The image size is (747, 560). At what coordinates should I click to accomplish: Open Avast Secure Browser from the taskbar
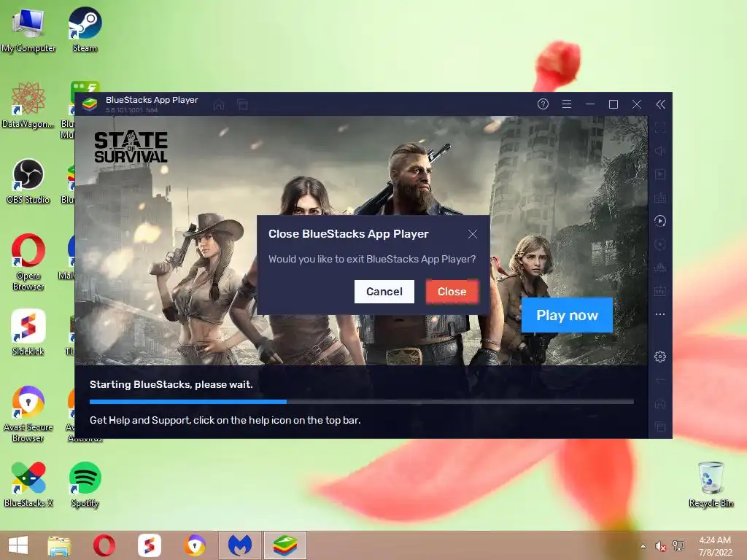pos(195,545)
